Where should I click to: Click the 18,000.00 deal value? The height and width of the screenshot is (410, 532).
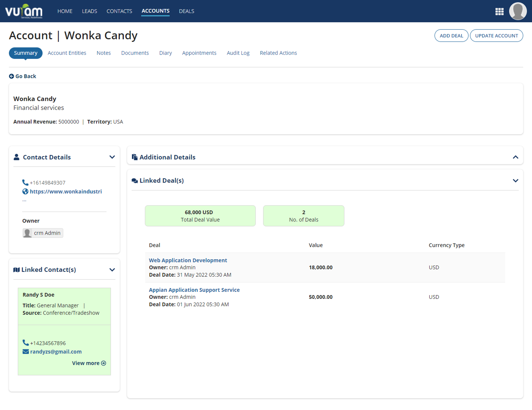[x=321, y=267]
